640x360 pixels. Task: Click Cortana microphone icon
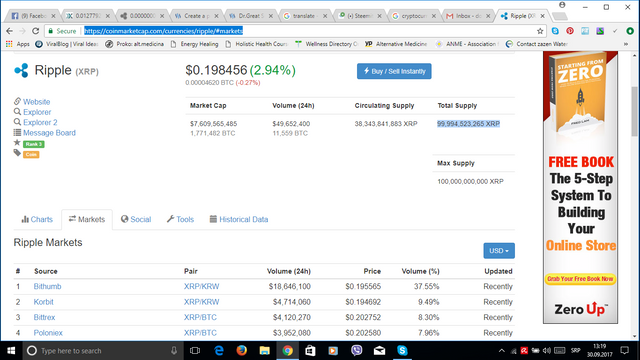[174, 351]
